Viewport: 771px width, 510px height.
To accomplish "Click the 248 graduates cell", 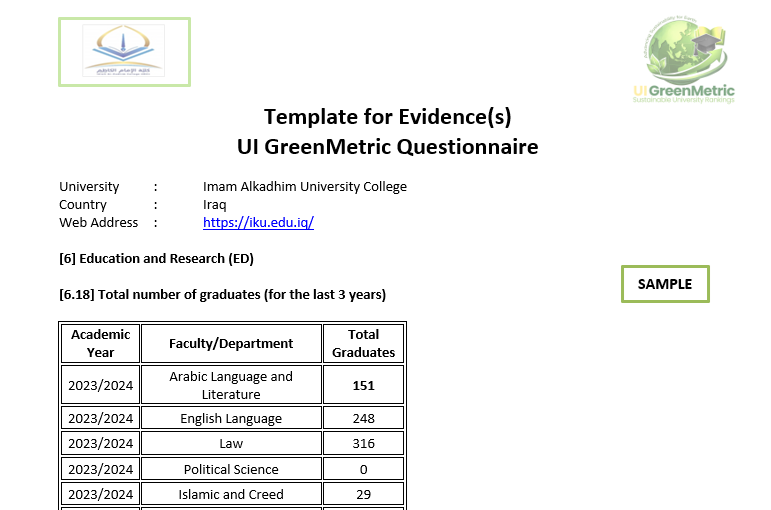I will click(363, 418).
